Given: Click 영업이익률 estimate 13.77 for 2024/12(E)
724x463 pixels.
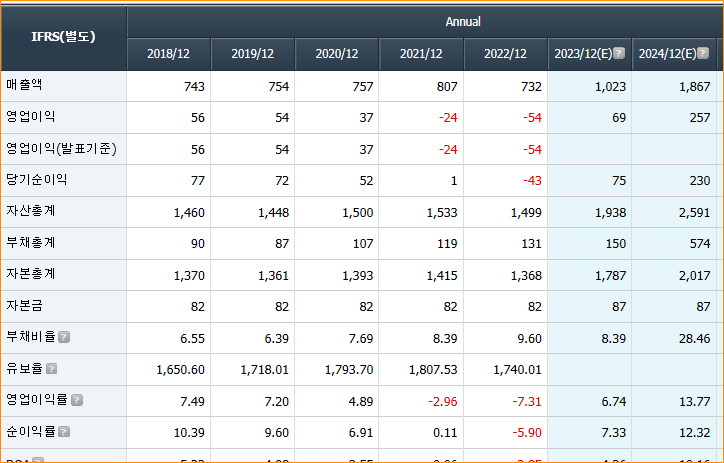Looking at the screenshot, I should pyautogui.click(x=694, y=402).
